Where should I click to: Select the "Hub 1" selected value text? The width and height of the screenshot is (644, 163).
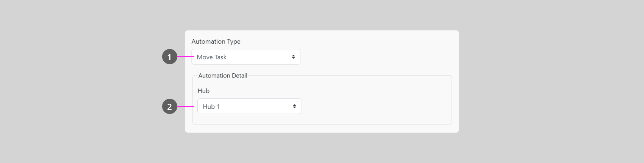point(211,106)
